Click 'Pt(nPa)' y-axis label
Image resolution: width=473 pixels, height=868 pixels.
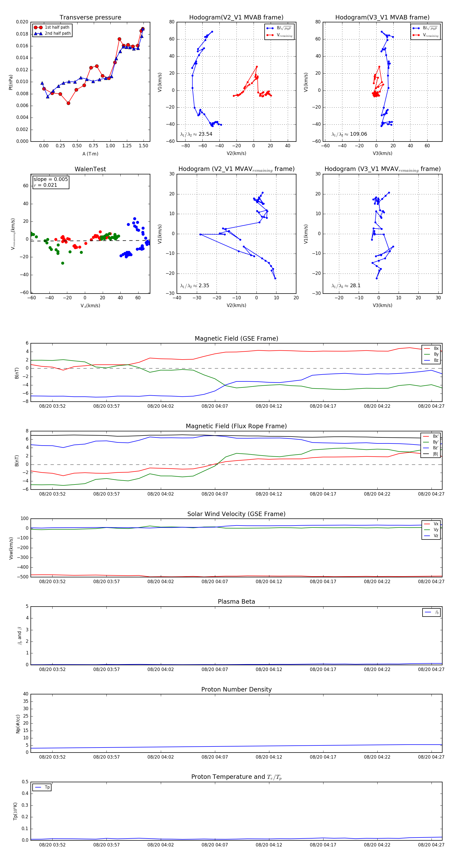[x=11, y=82]
